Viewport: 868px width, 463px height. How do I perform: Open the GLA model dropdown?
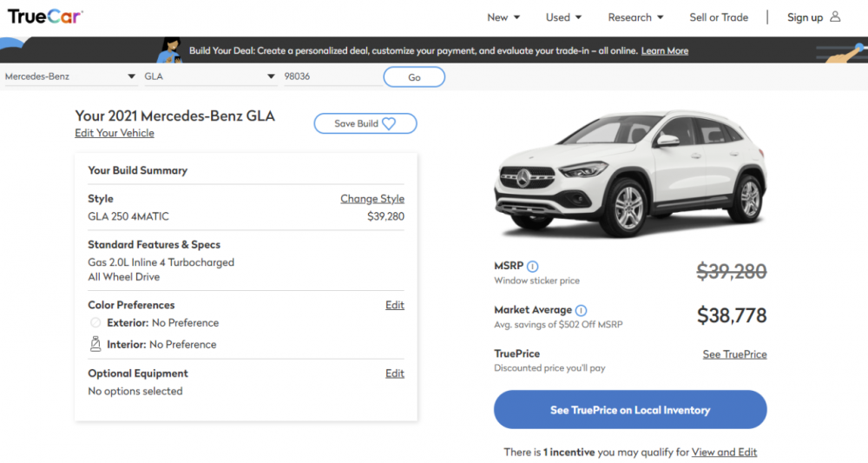(209, 76)
